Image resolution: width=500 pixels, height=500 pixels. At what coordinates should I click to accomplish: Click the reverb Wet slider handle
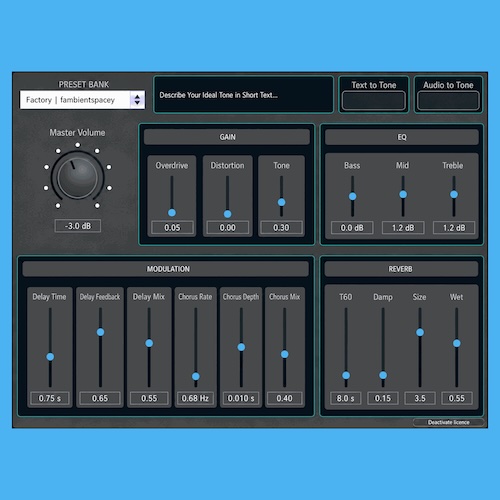(x=457, y=343)
